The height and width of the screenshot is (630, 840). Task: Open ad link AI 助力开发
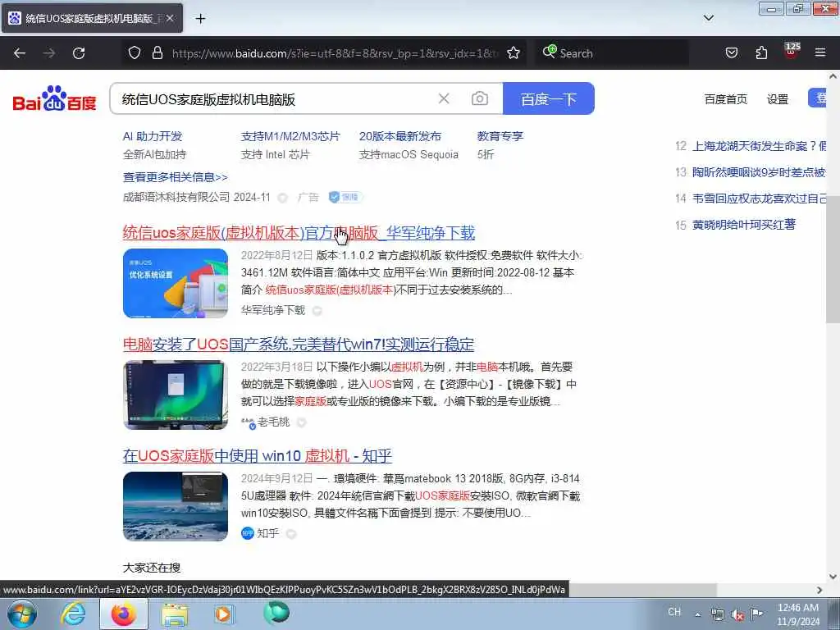coord(153,136)
